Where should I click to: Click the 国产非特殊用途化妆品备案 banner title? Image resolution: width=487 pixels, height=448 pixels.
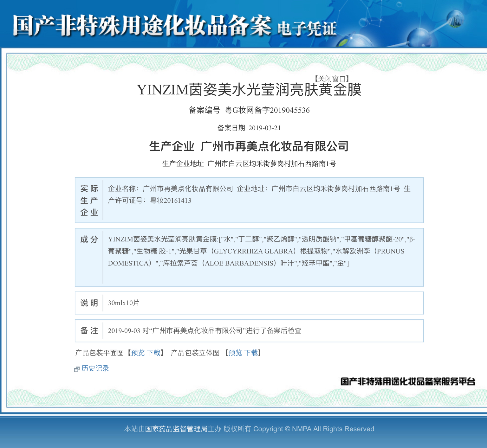142,25
